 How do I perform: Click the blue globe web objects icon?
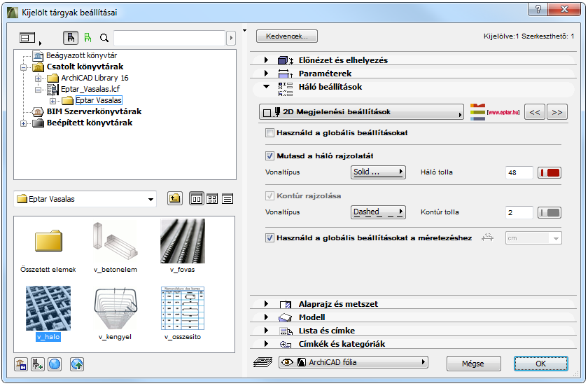(x=55, y=364)
